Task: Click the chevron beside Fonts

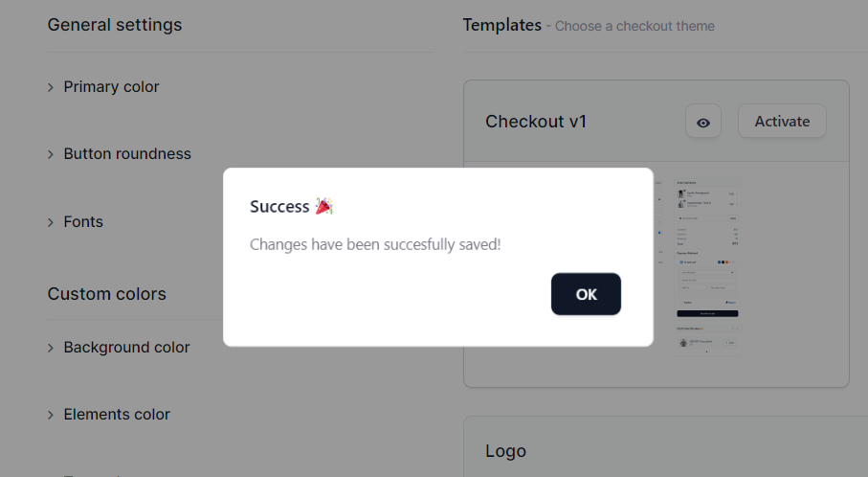Action: tap(51, 223)
